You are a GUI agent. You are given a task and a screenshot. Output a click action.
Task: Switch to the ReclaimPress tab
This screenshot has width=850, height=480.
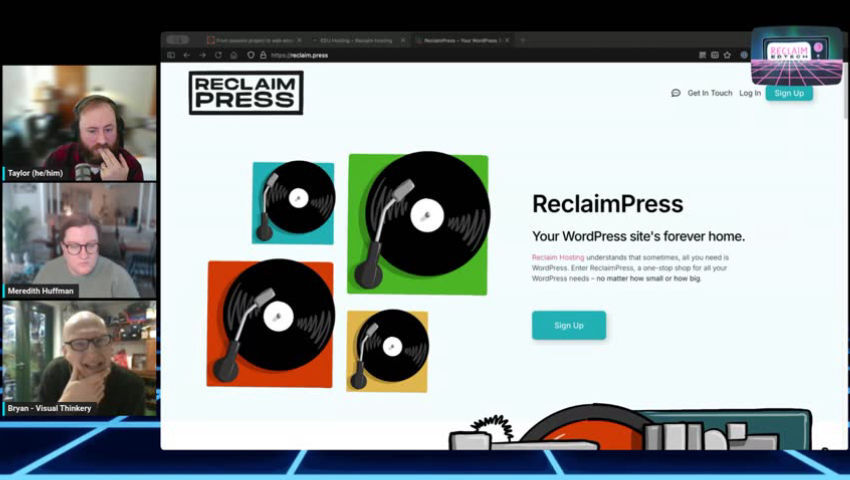click(463, 40)
